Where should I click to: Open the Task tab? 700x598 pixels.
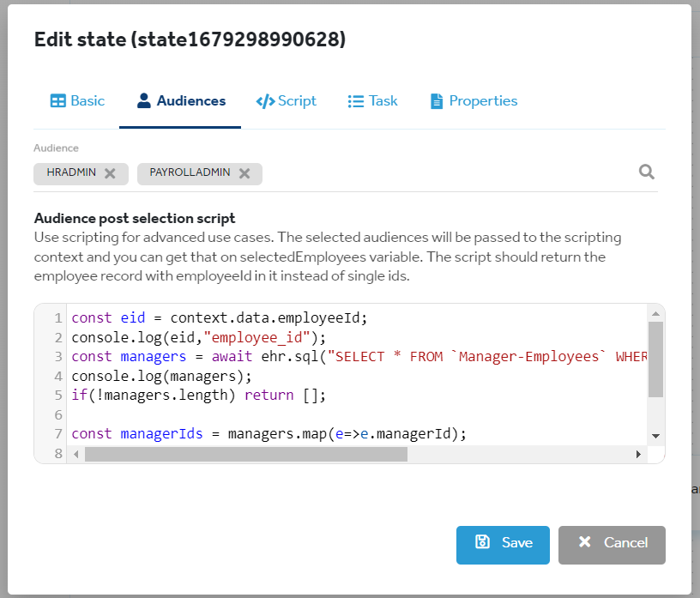click(372, 101)
